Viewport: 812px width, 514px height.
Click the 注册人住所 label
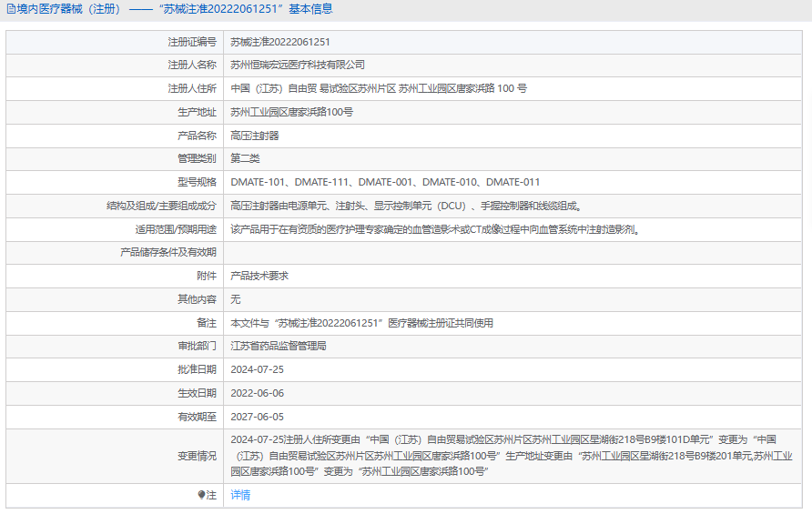tap(192, 88)
